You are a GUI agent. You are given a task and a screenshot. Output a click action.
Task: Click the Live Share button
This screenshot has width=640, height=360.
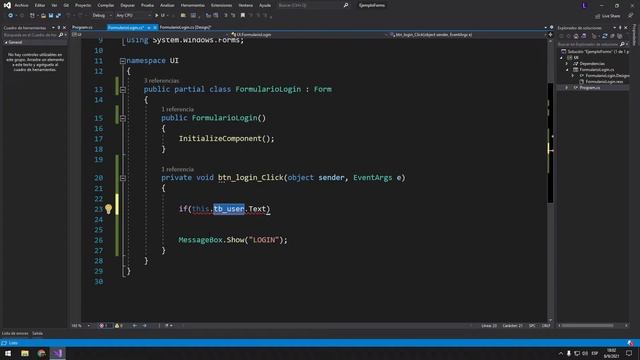[x=608, y=16]
